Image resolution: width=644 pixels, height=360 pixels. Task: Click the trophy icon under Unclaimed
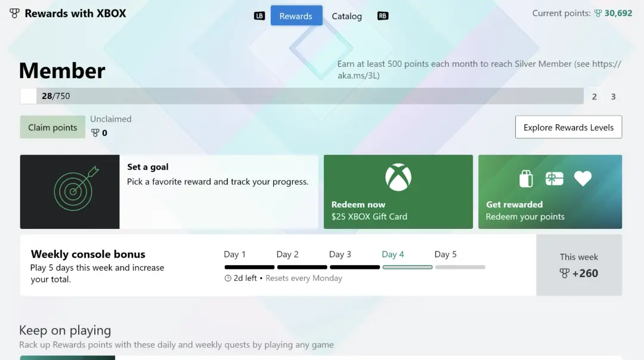click(x=95, y=133)
